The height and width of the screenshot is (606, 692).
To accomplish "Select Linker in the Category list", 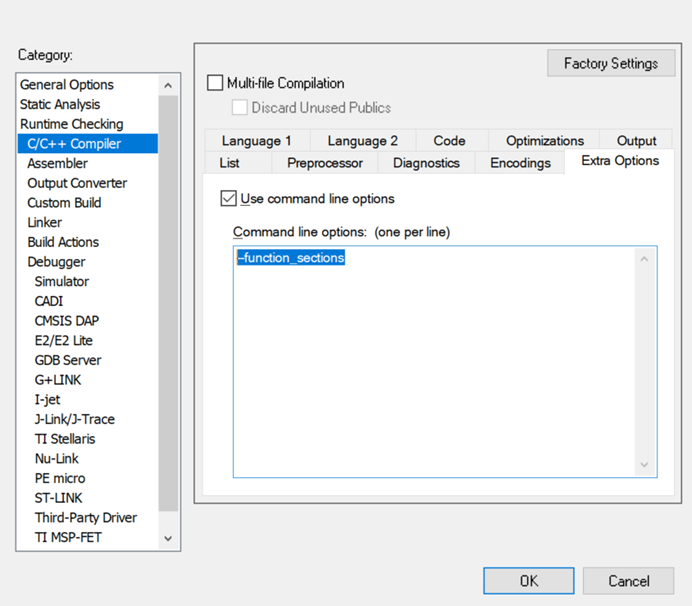I will coord(44,222).
